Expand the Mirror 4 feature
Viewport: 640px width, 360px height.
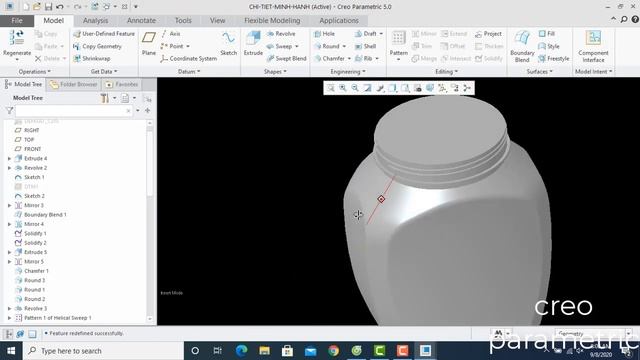point(9,224)
